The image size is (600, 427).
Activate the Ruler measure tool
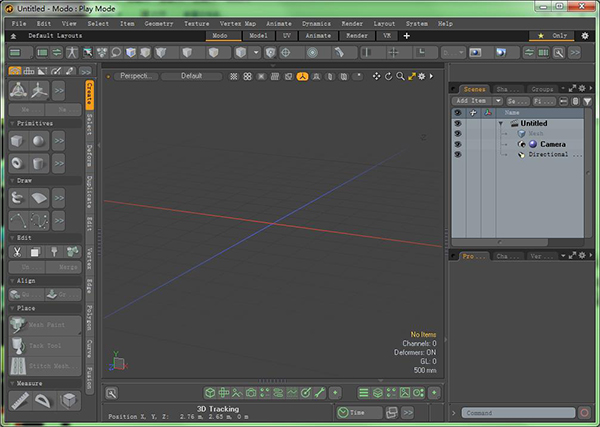click(x=19, y=400)
